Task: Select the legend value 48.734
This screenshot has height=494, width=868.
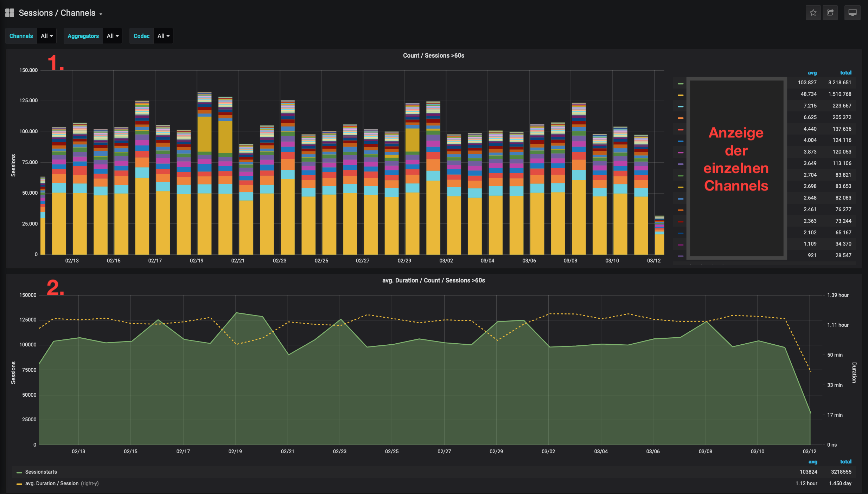Action: (x=808, y=94)
